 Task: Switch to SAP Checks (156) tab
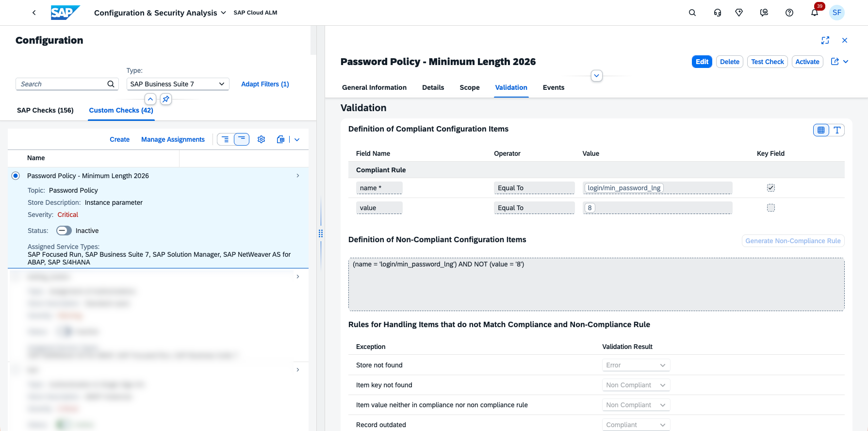[45, 110]
